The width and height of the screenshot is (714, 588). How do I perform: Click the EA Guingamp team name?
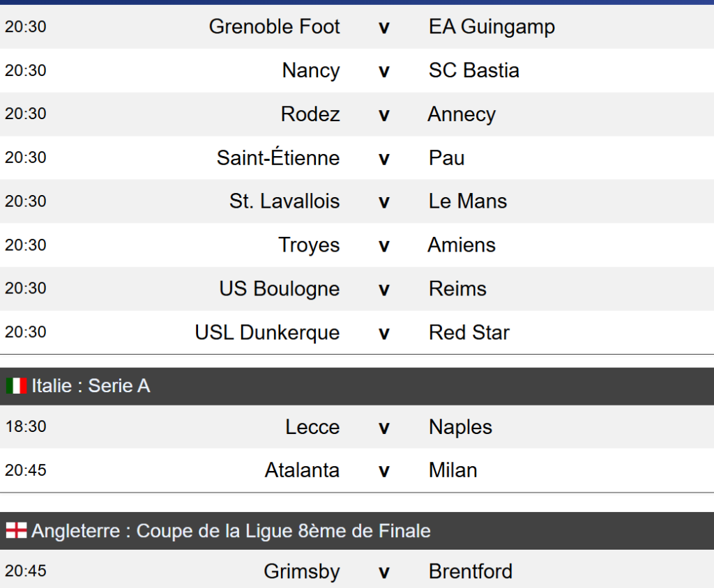coord(492,27)
